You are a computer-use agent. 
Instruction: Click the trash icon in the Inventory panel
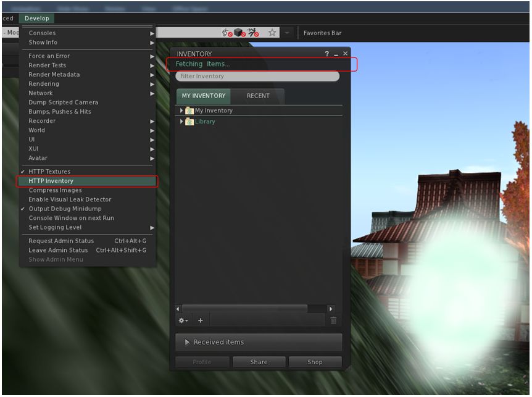pyautogui.click(x=333, y=320)
